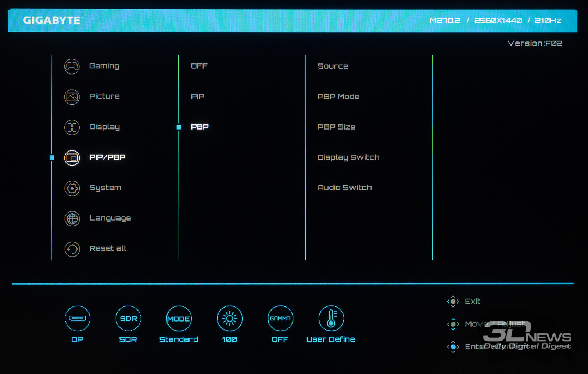Choose the PIP mode option

198,97
